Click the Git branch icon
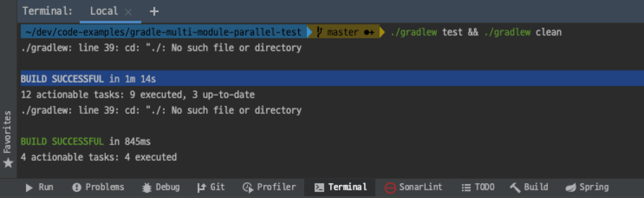 [201, 188]
